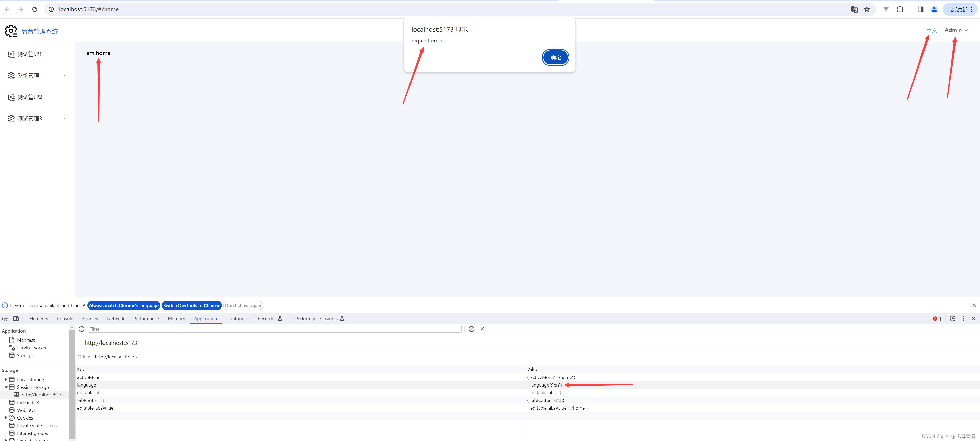Click Don't show again button

[x=243, y=305]
